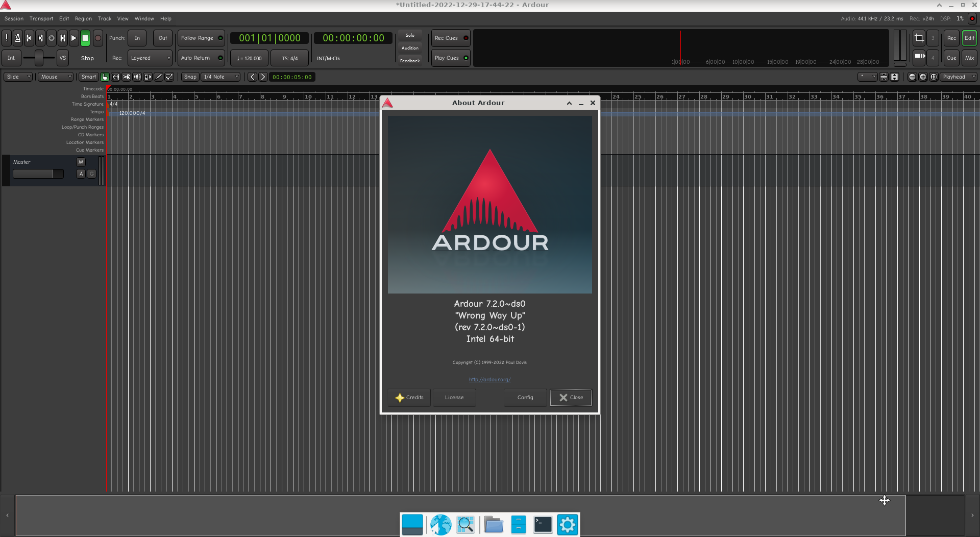Open the Playhead zoom focus dropdown
This screenshot has width=980, height=537.
(958, 77)
